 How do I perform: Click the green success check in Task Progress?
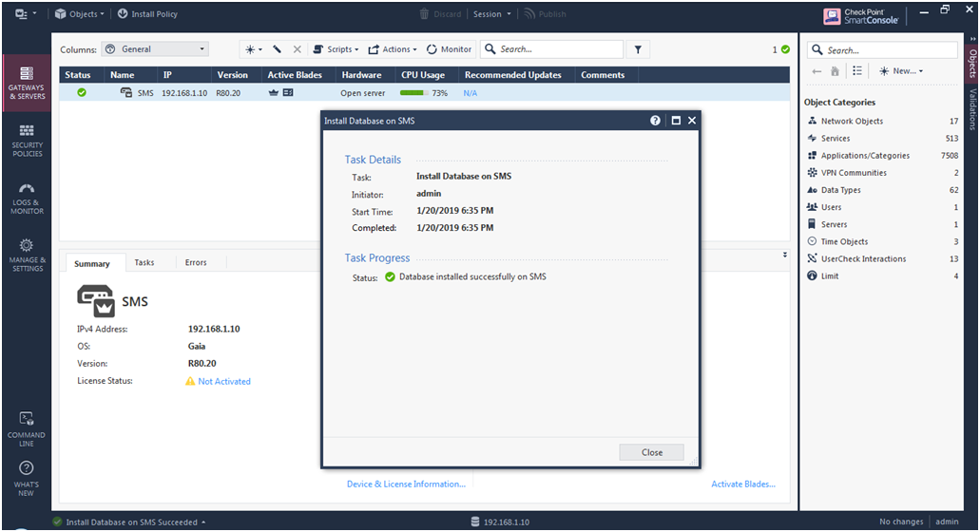390,276
